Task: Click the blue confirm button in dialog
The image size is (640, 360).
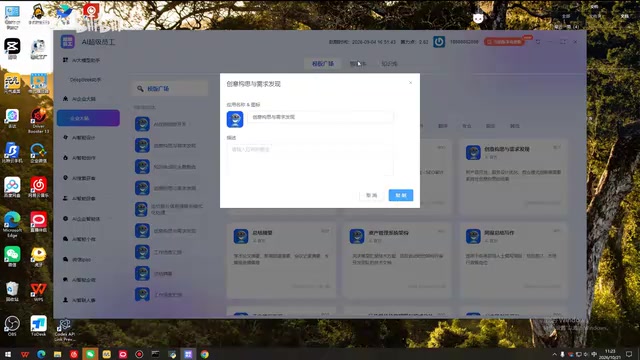Action: 401,195
